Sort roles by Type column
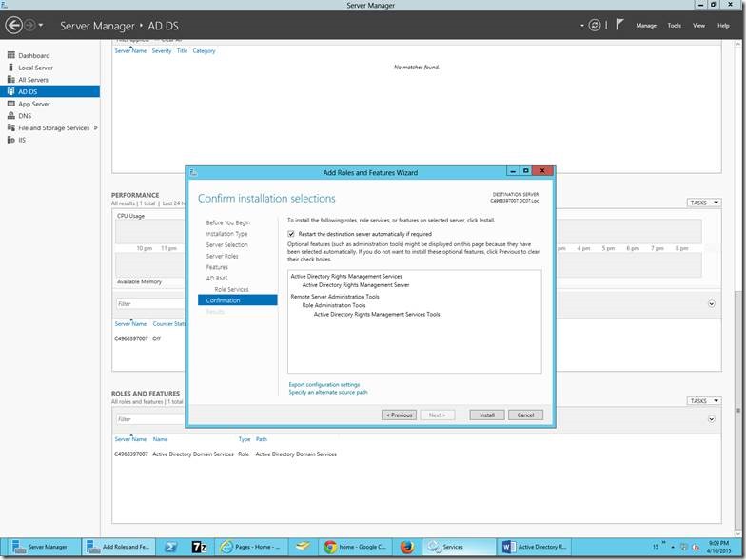This screenshot has height=560, width=746. click(x=244, y=439)
